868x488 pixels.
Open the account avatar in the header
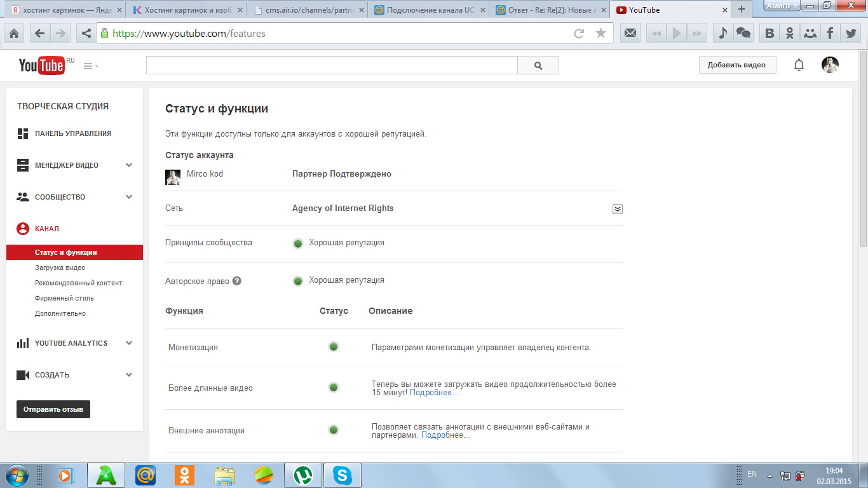830,65
